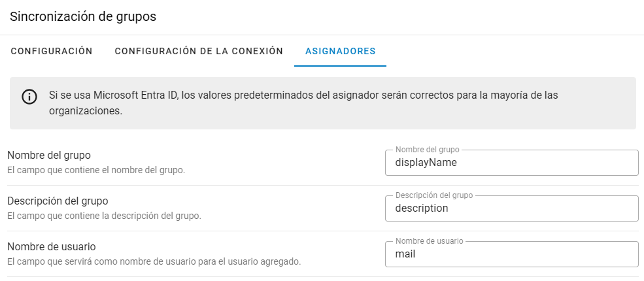Click helper text about the group name field

[96, 170]
